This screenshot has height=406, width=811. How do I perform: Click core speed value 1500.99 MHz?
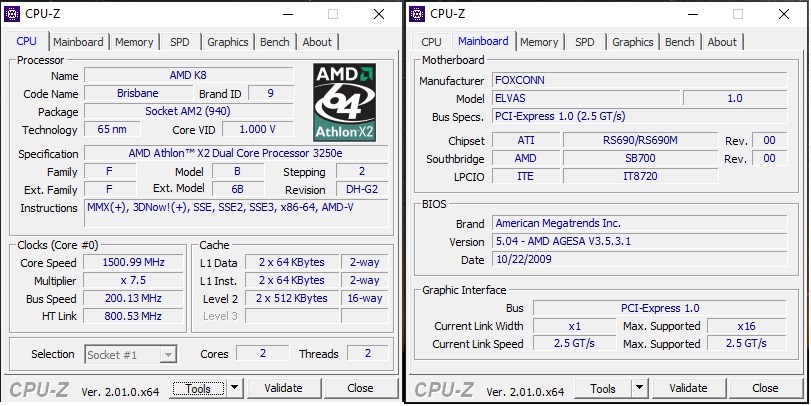133,262
